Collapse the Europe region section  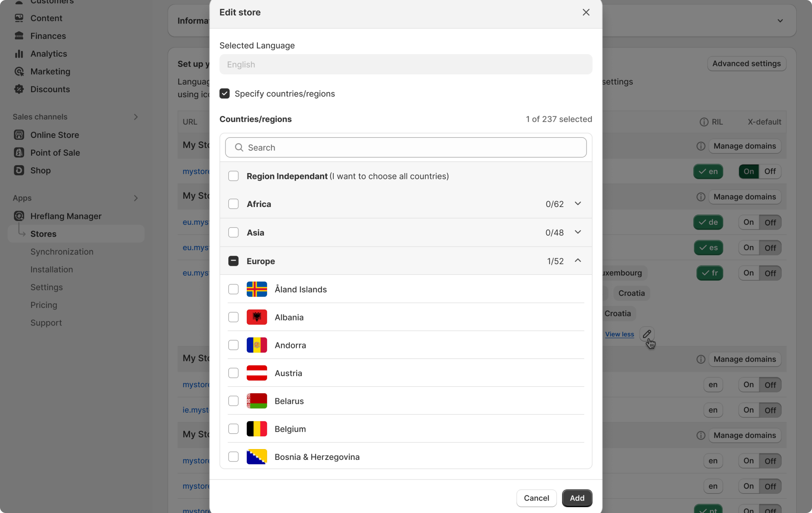578,260
